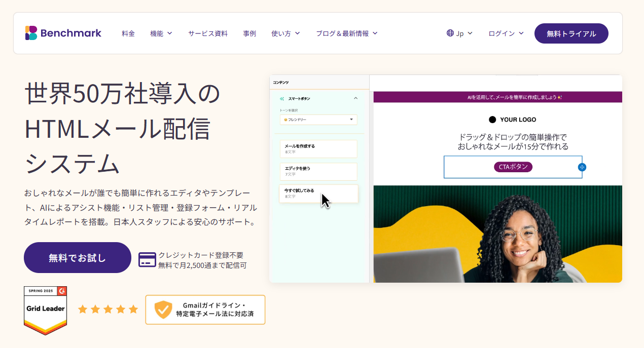The width and height of the screenshot is (644, 348).
Task: Expand the ブログ＆最新情報 menu
Action: (x=347, y=33)
